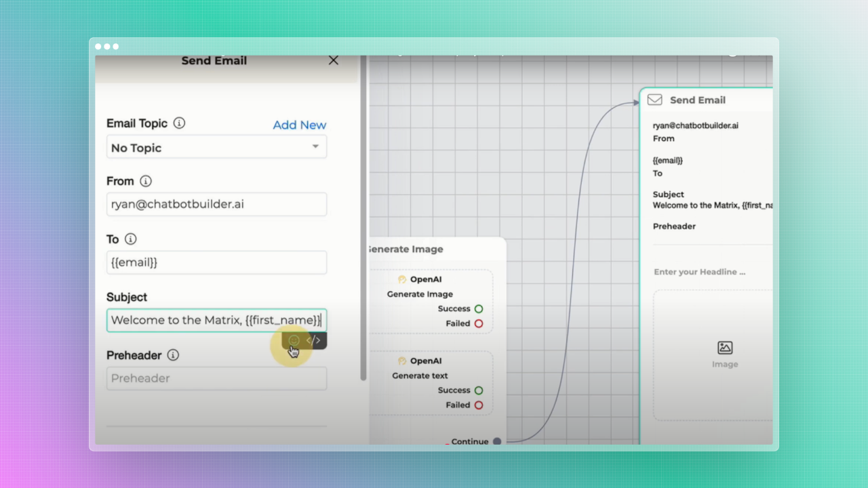Click the Preheader label in the Send Email node
This screenshot has height=488, width=868.
point(674,226)
